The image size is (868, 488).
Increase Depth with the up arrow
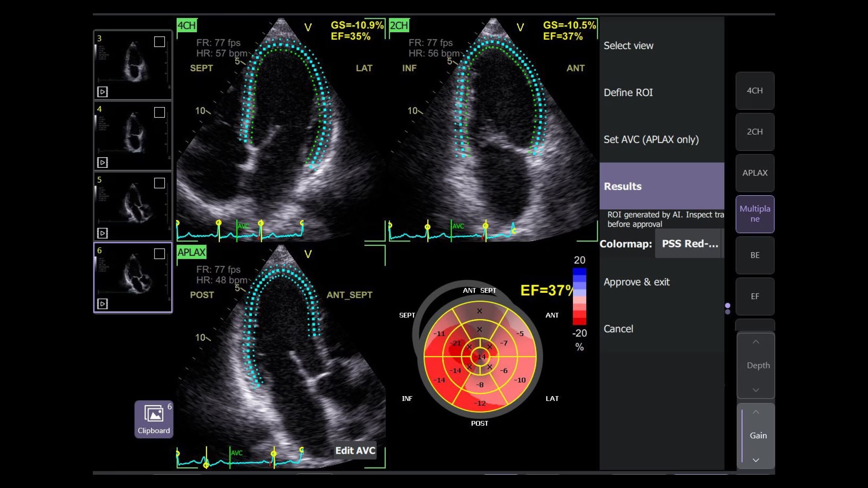pyautogui.click(x=756, y=342)
